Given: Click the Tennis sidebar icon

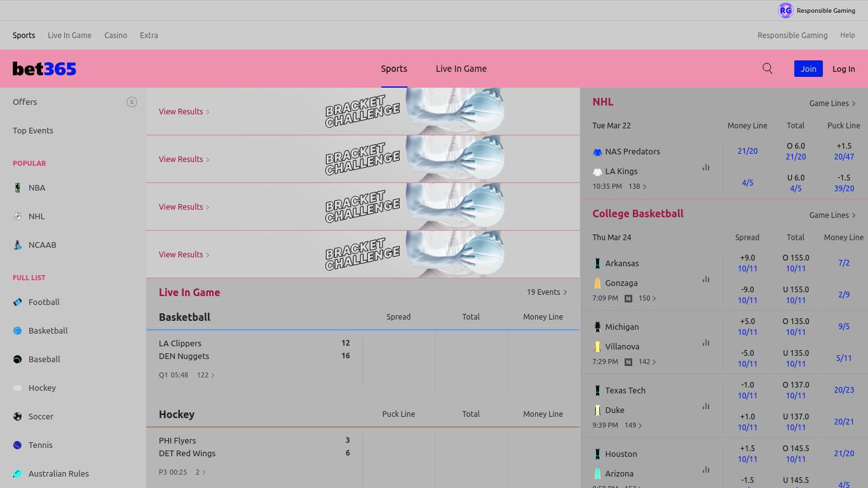Looking at the screenshot, I should tap(18, 445).
